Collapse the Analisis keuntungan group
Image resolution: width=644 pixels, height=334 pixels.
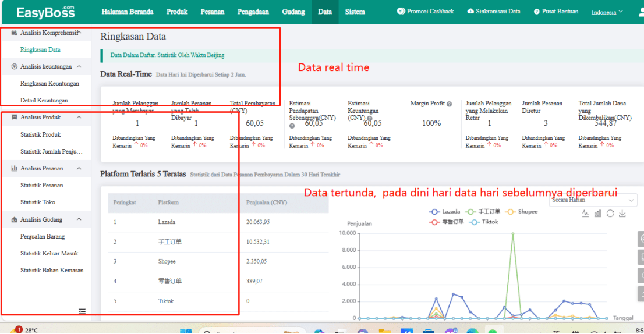click(79, 66)
